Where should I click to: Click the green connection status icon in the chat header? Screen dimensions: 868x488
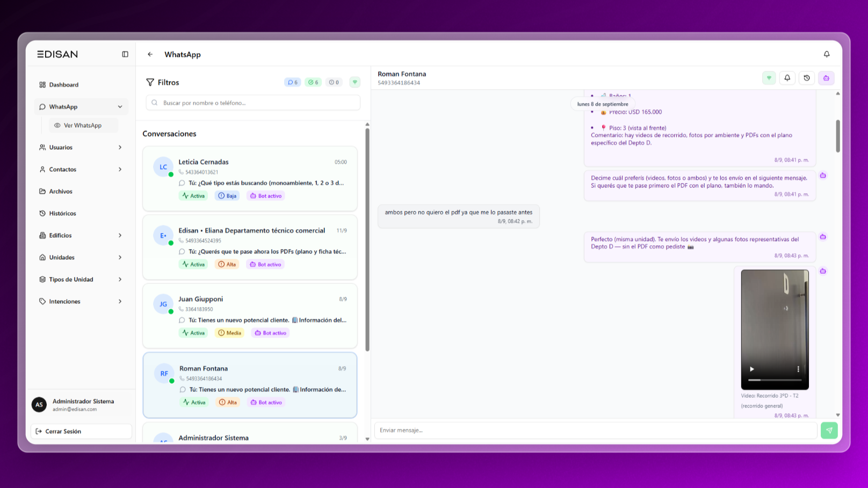coord(769,78)
